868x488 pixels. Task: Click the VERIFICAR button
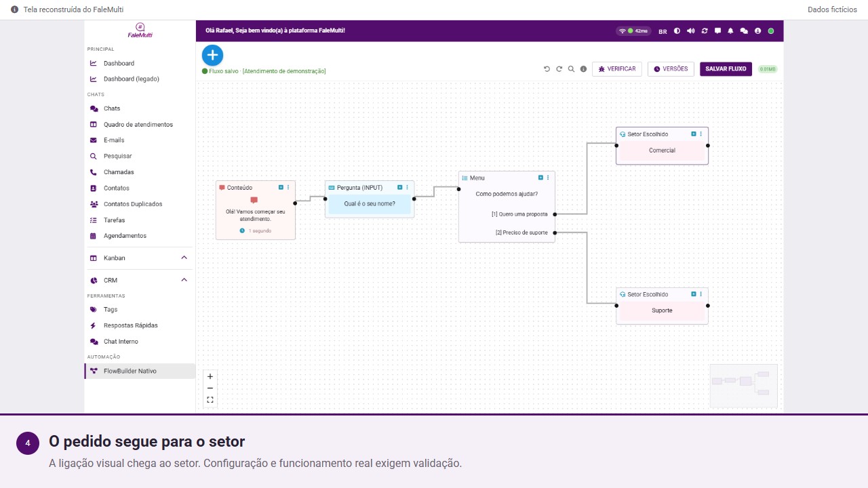[617, 69]
